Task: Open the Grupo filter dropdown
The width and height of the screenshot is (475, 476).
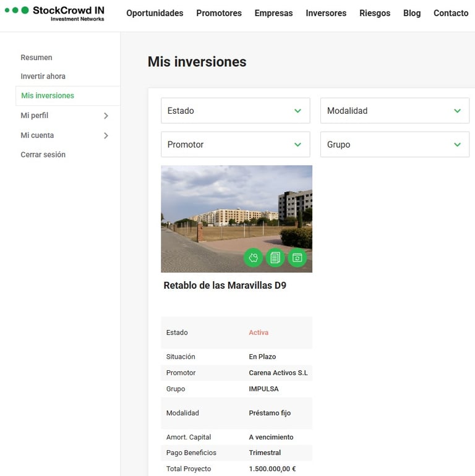Action: [395, 145]
